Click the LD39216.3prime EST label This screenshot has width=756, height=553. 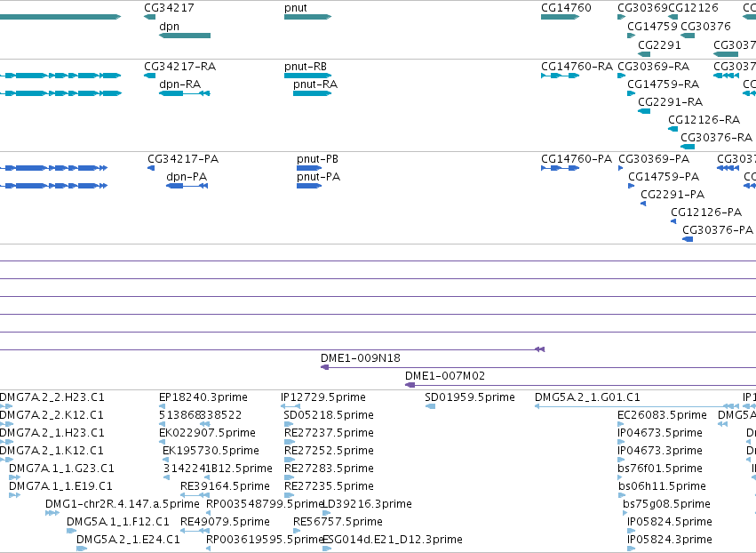(367, 504)
